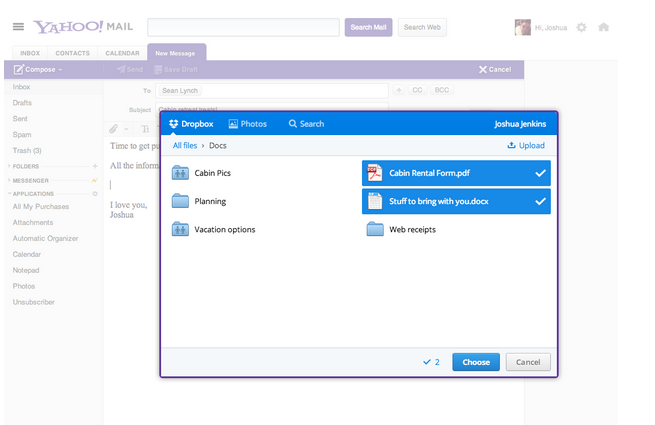Open the Search tab in Dropbox chooser

[x=306, y=124]
